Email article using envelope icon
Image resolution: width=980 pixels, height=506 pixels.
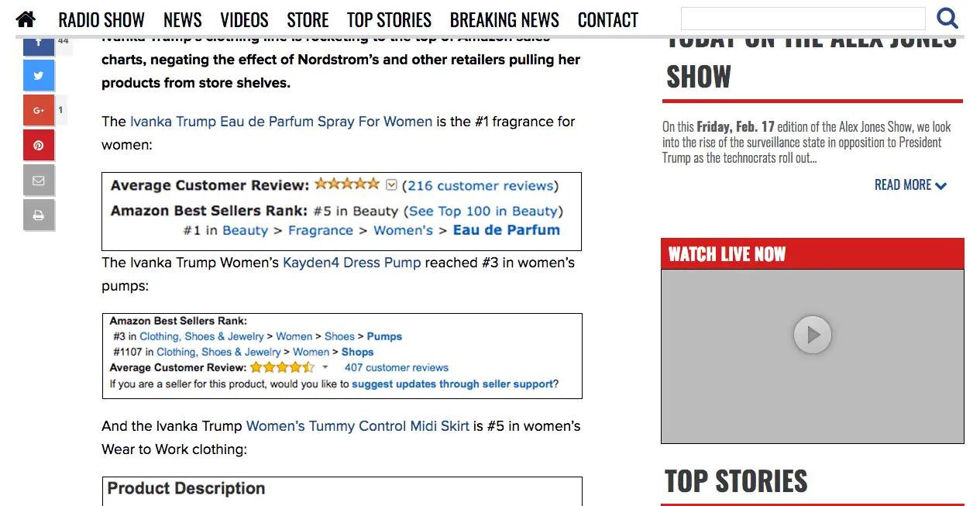pos(39,181)
